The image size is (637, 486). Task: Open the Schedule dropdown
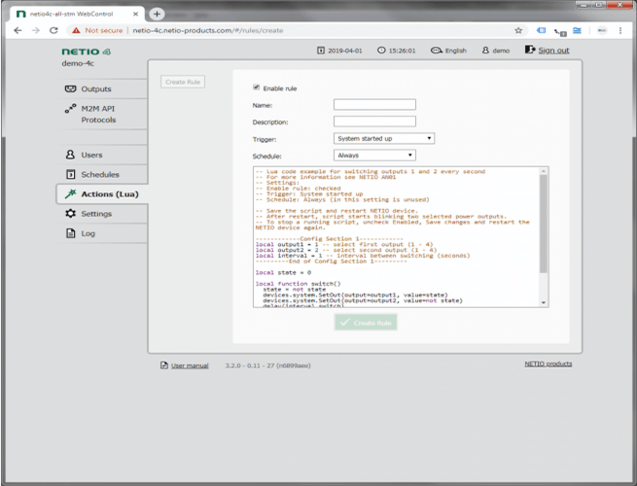[374, 155]
